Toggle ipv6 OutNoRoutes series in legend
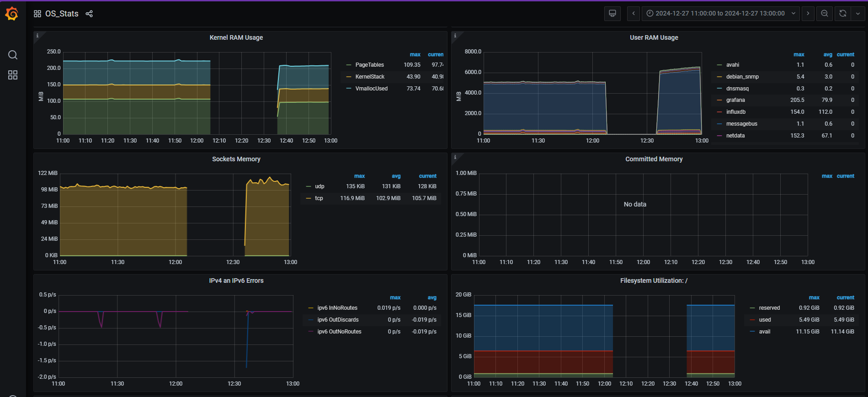This screenshot has height=397, width=868. 339,332
